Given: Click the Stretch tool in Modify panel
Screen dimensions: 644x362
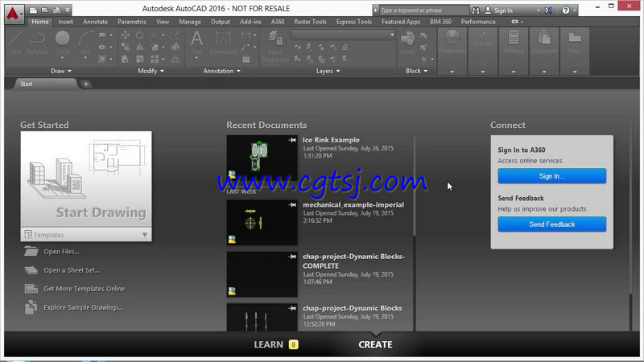Looking at the screenshot, I should (126, 60).
